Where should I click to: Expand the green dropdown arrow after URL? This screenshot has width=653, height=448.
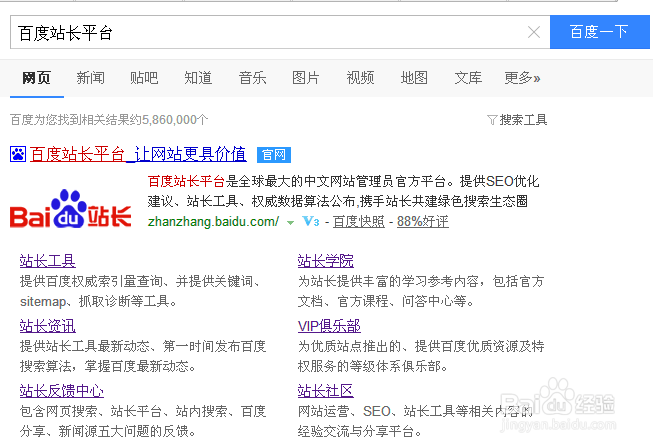coord(290,223)
